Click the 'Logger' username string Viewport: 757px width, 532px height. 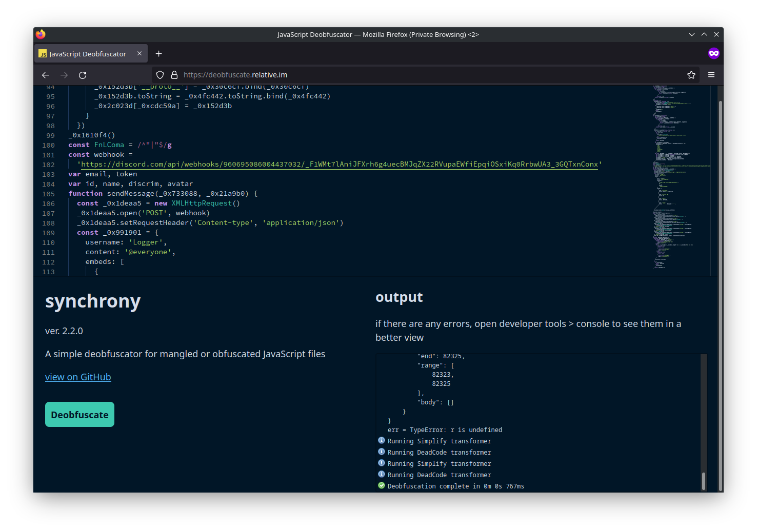pyautogui.click(x=146, y=242)
